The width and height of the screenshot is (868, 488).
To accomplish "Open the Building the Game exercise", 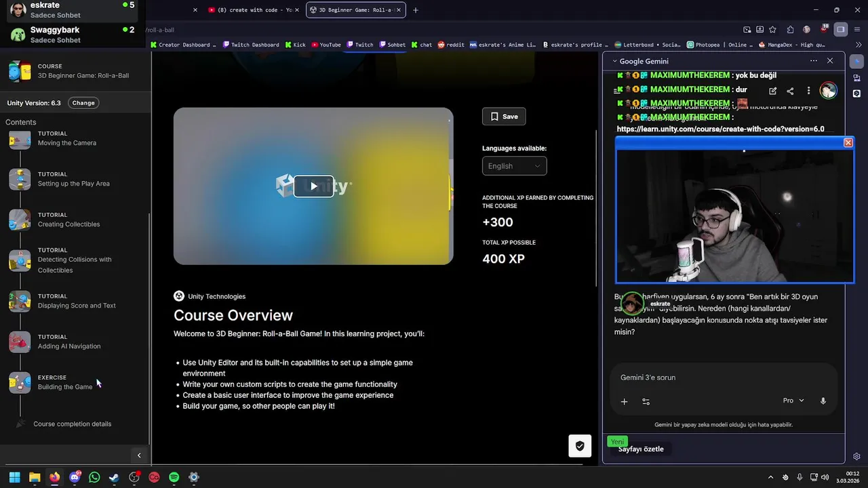I will [65, 382].
